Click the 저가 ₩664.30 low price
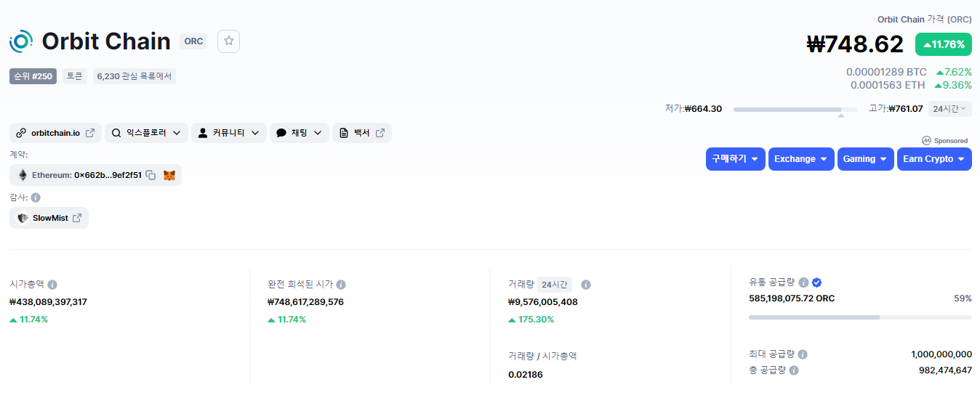 694,109
